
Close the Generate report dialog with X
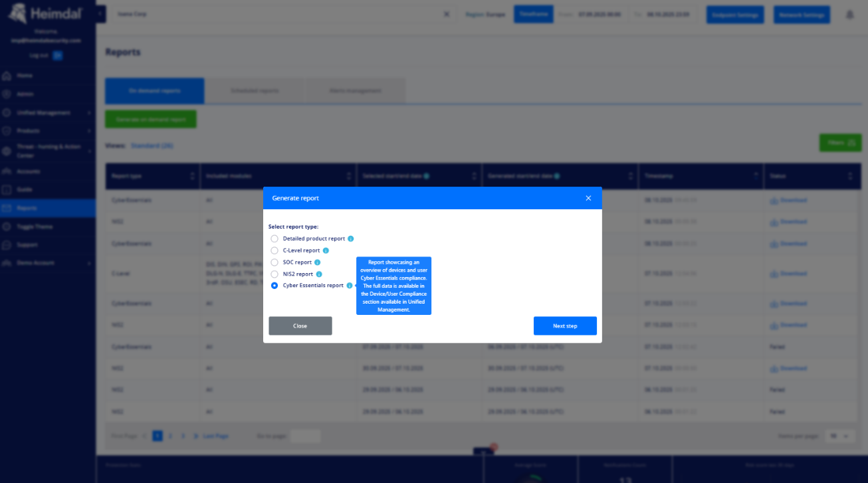pos(588,198)
